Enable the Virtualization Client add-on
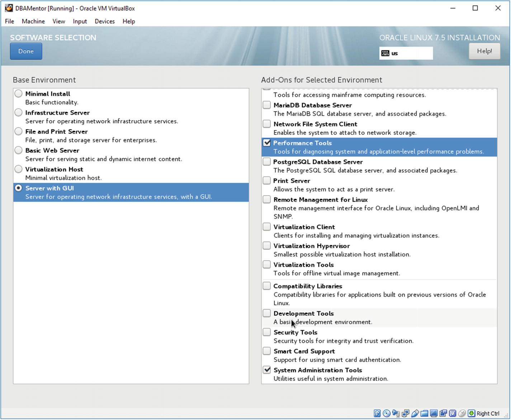Image resolution: width=511 pixels, height=420 pixels. click(266, 227)
